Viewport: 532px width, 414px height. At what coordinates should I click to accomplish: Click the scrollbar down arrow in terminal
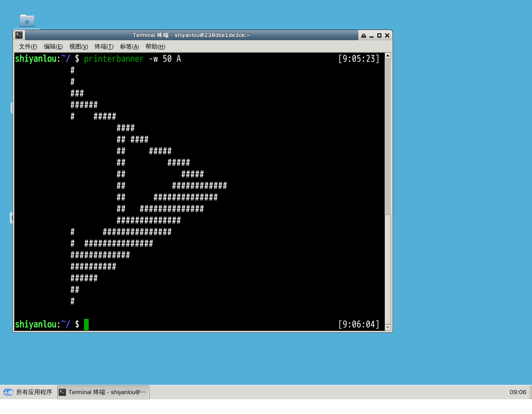pyautogui.click(x=388, y=328)
